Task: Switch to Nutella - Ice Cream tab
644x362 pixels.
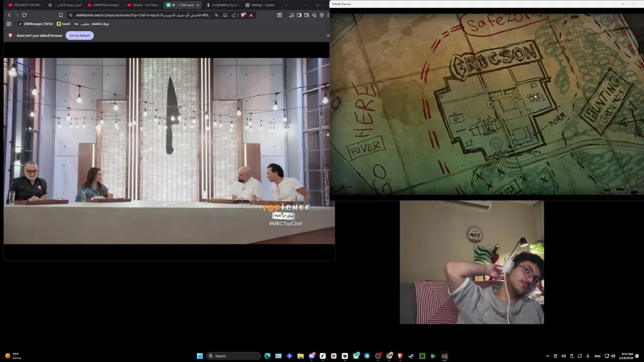Action: pyautogui.click(x=143, y=5)
